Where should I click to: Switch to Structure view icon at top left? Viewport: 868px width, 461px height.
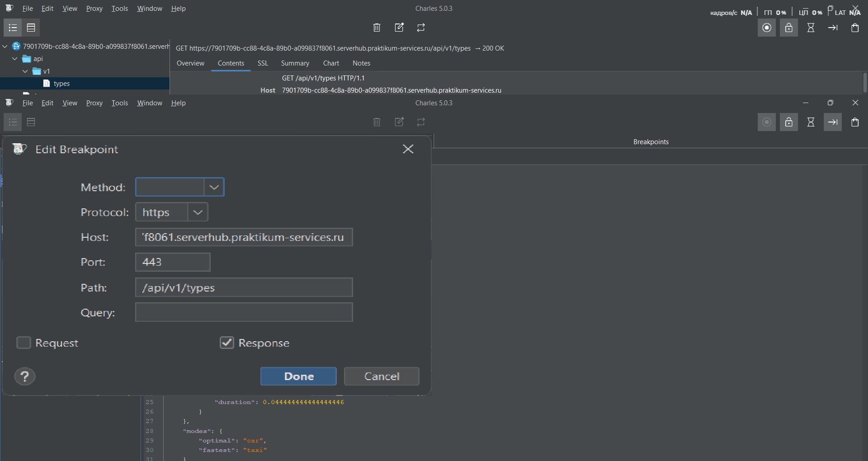(x=13, y=28)
